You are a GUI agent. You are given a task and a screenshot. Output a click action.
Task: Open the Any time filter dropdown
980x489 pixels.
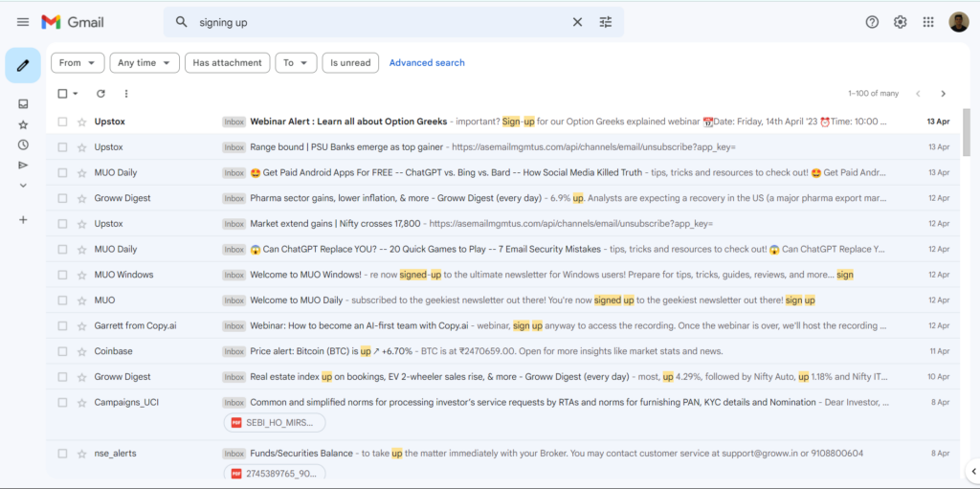(x=145, y=63)
